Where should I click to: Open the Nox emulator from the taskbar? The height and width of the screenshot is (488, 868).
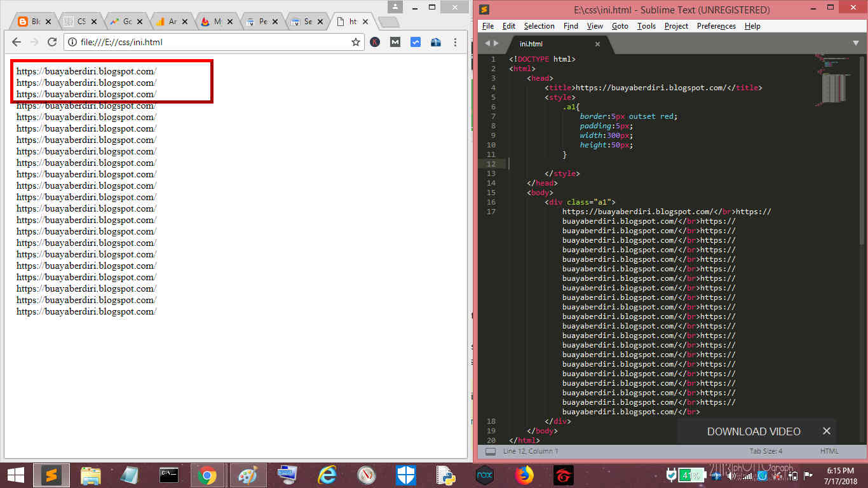coord(484,475)
